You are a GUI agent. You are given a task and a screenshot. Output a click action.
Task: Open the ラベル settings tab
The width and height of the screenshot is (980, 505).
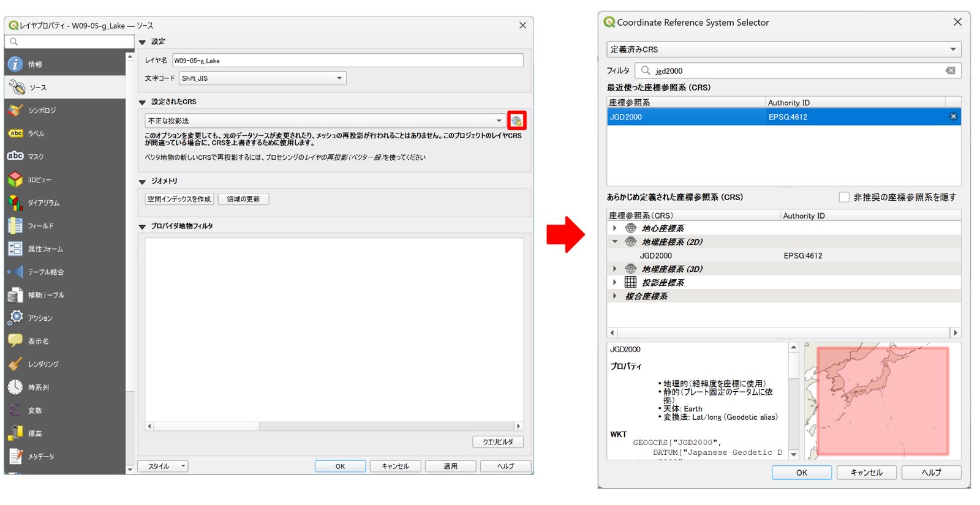click(x=65, y=133)
